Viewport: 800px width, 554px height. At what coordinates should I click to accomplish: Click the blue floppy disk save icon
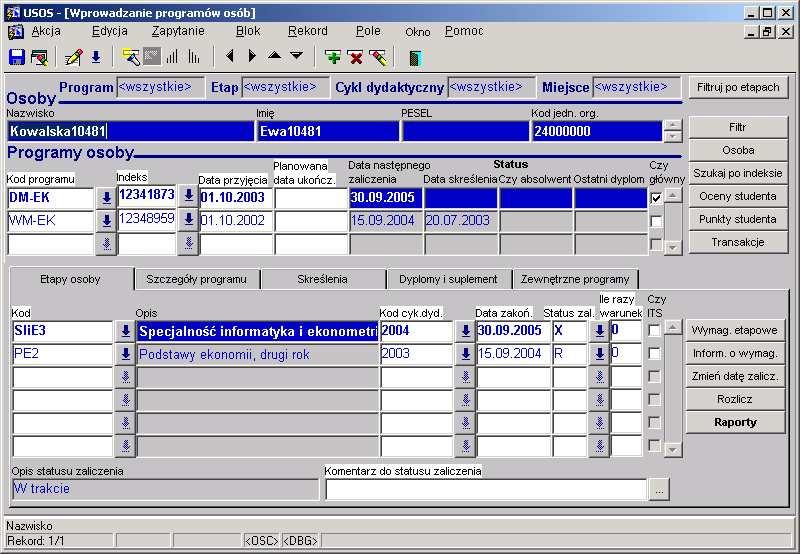17,57
